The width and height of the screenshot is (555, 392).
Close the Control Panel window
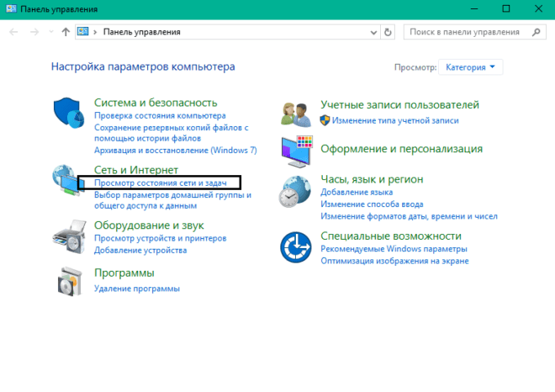pyautogui.click(x=538, y=9)
